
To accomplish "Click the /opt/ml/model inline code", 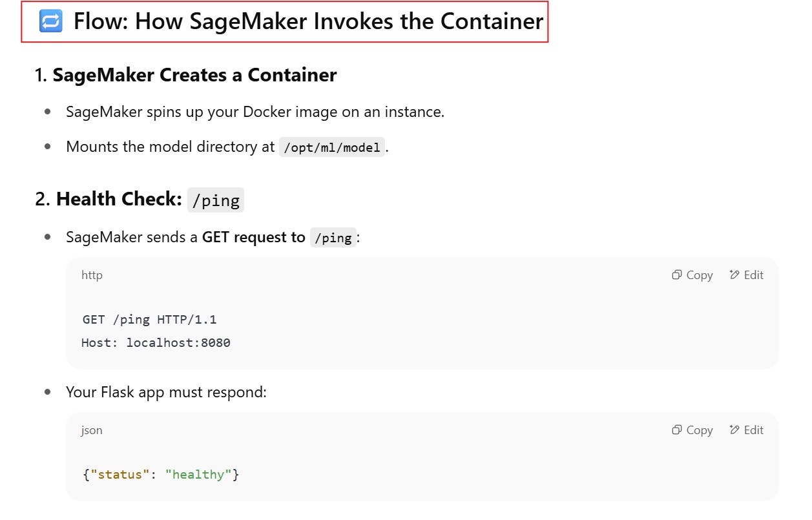I will (x=332, y=147).
